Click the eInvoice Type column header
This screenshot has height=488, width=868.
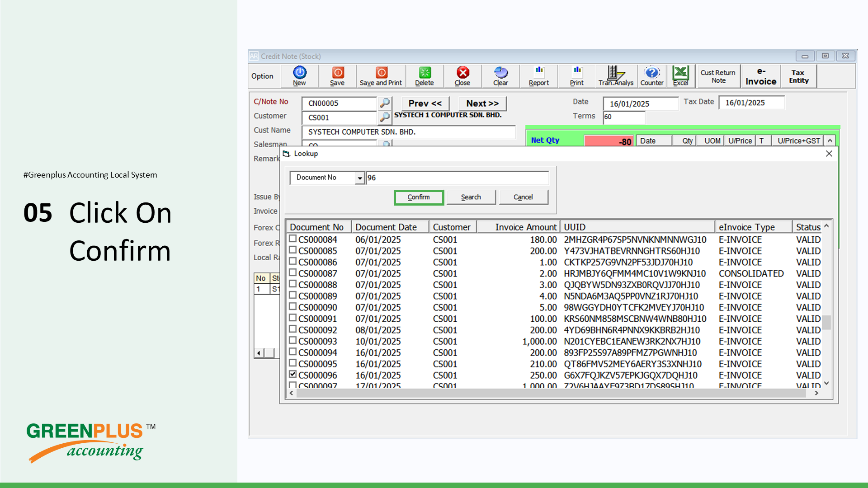(754, 227)
